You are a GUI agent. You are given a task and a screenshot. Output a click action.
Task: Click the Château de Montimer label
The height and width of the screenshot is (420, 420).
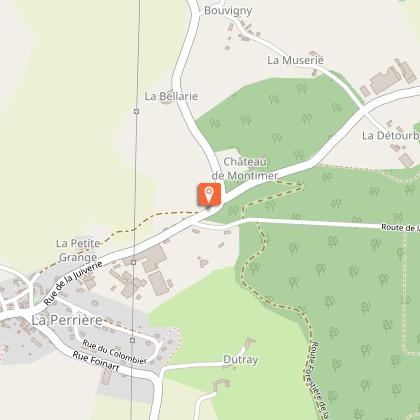click(245, 169)
